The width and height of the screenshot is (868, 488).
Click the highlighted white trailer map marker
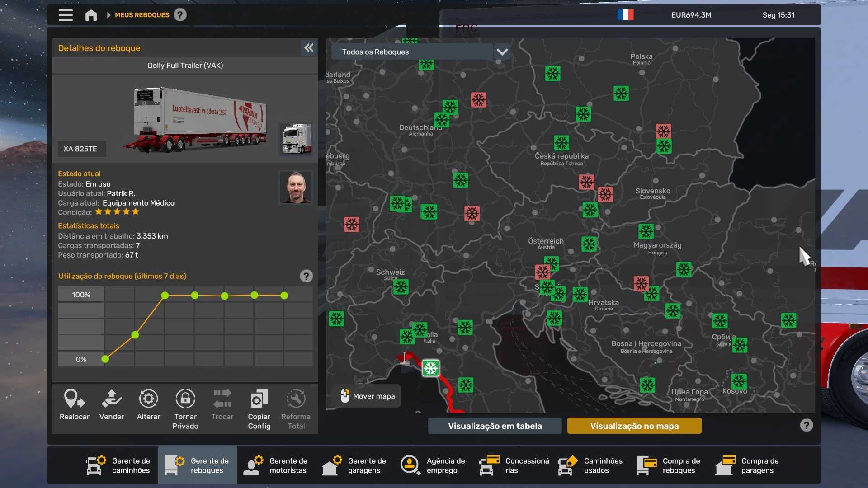(430, 368)
